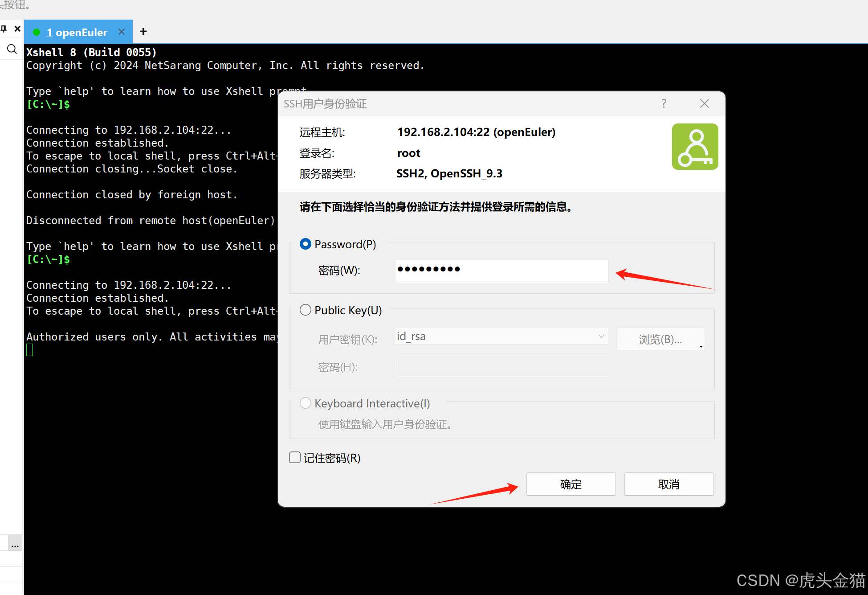Click the 密码(W) password input field
Image resolution: width=868 pixels, height=595 pixels.
tap(501, 271)
